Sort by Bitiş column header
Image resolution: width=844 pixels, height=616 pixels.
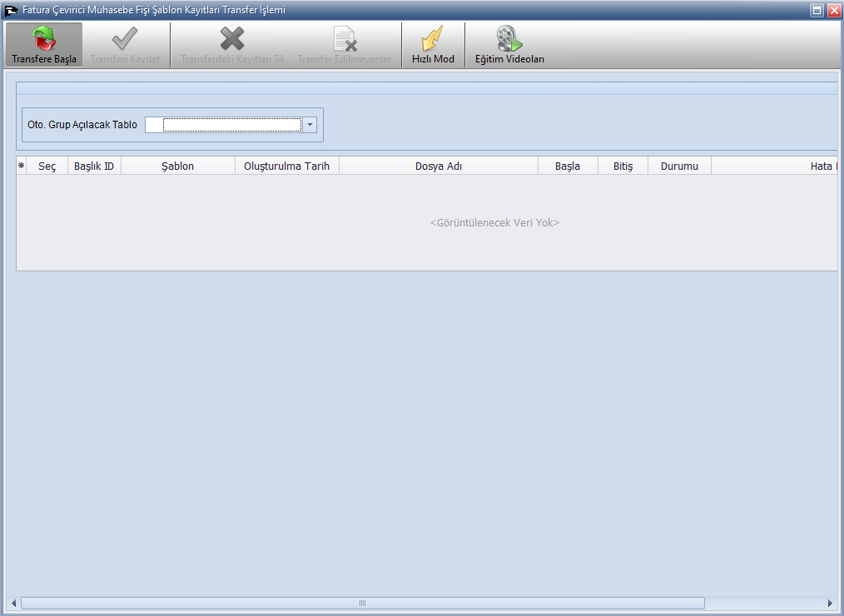tap(623, 166)
